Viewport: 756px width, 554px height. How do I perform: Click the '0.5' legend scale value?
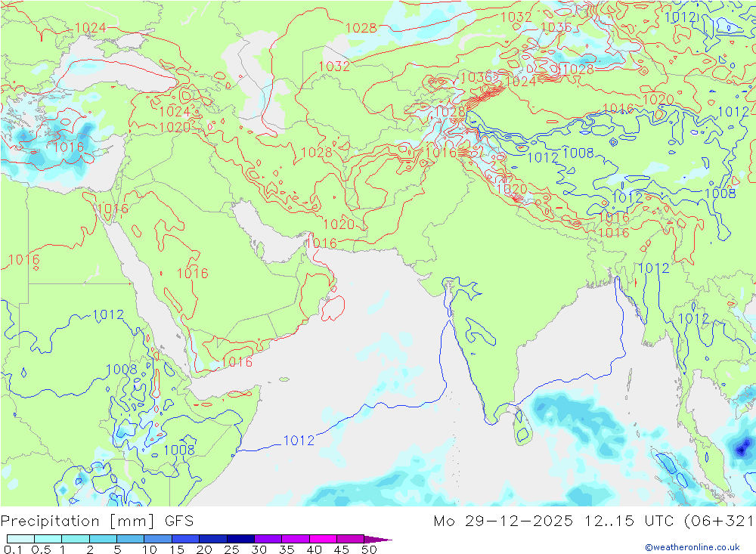(x=41, y=549)
